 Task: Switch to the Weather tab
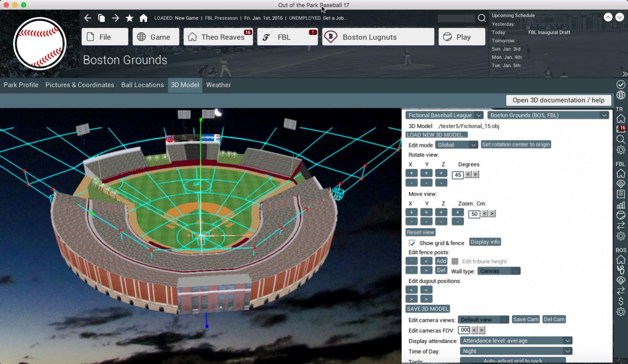218,85
